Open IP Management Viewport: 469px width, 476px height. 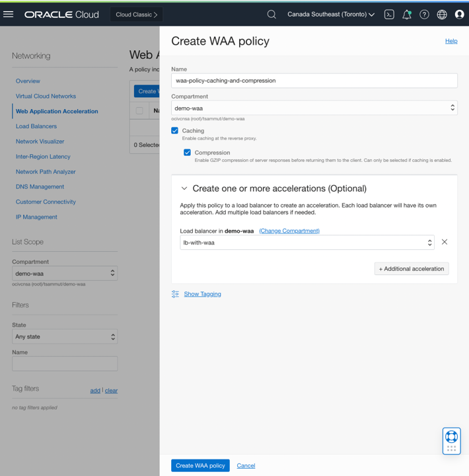tap(36, 217)
